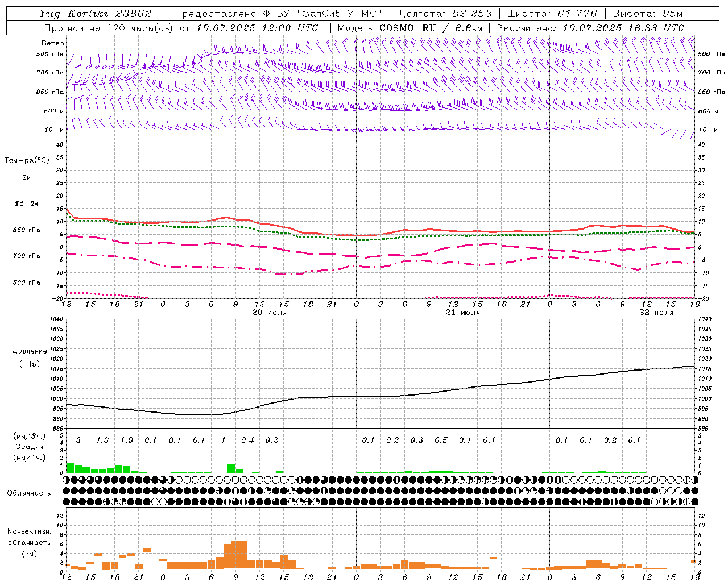Click the red solid line legend sample under 2м
The width and height of the screenshot is (728, 582).
point(26,184)
